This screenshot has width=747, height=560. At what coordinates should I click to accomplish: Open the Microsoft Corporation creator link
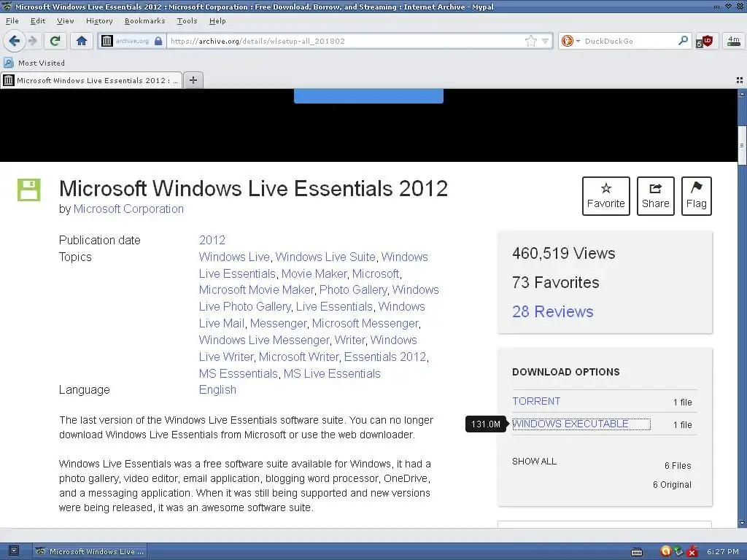tap(128, 209)
